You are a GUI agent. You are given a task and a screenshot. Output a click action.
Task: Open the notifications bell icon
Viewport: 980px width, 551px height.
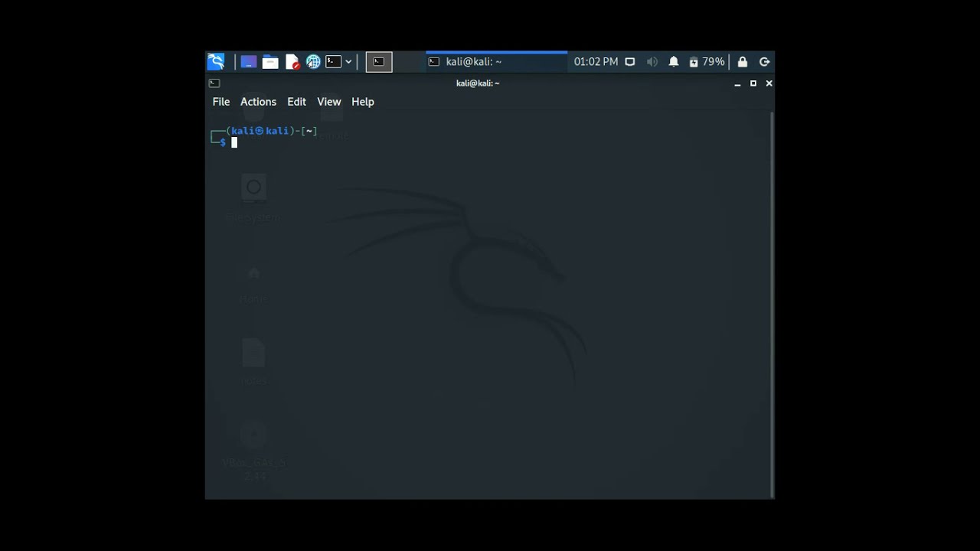click(x=674, y=62)
